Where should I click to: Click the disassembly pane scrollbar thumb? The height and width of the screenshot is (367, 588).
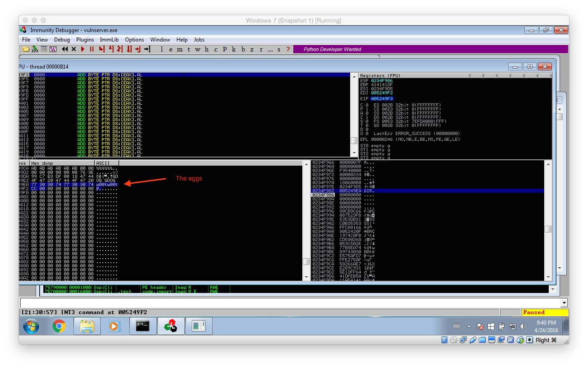point(354,140)
